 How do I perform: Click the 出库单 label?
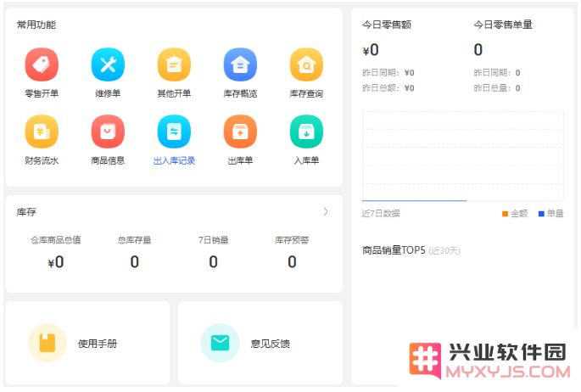coord(240,161)
